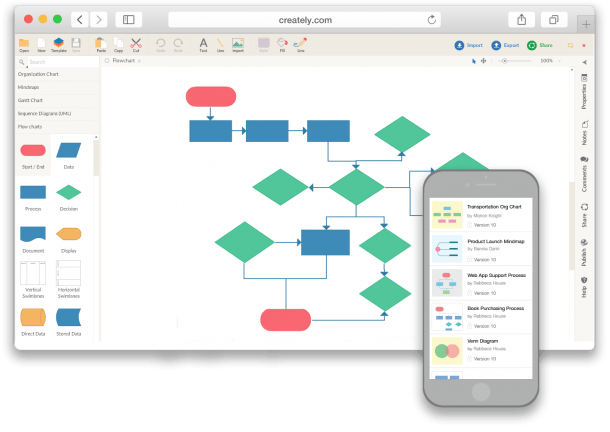
Task: Pick the Vertical Swimlanes shape
Action: pos(33,273)
